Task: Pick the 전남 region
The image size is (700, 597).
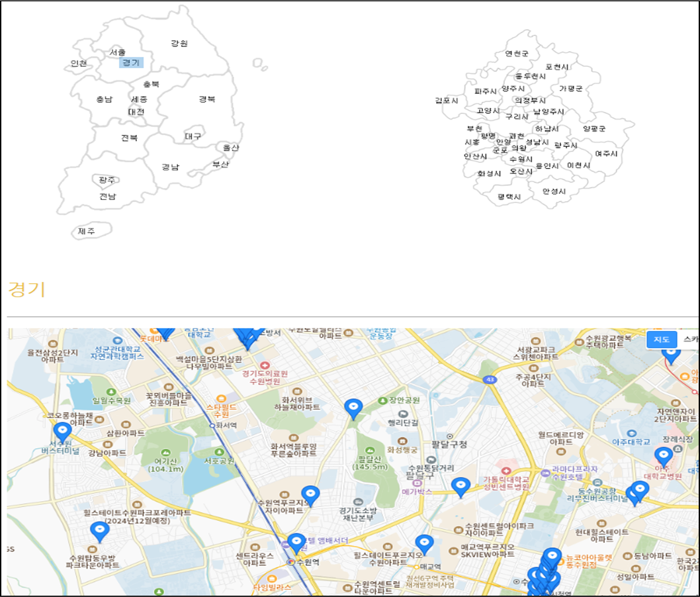Action: point(108,197)
